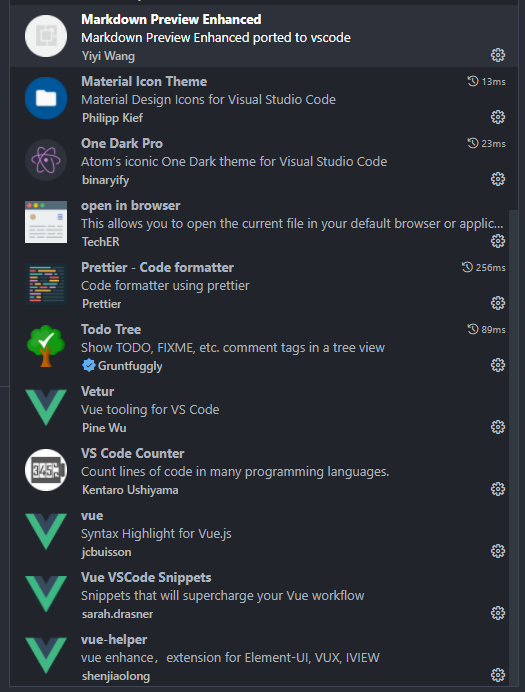The width and height of the screenshot is (525, 692).
Task: Open gear menu for vue-helper
Action: (498, 675)
